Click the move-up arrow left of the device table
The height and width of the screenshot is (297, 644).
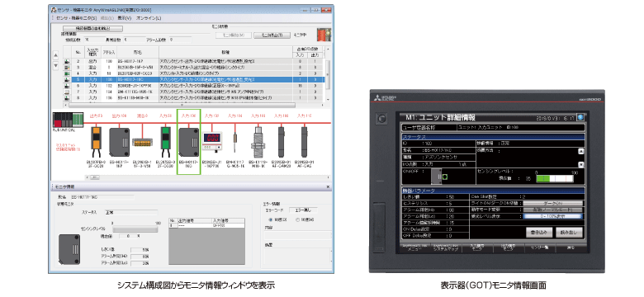click(x=56, y=55)
